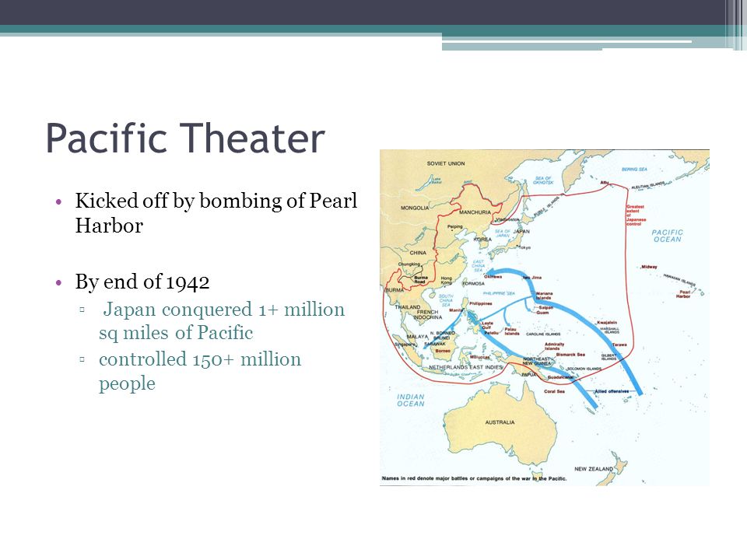Click 'NETHERLANDS EAST INDIES' map label
The height and width of the screenshot is (560, 747).
(x=465, y=368)
